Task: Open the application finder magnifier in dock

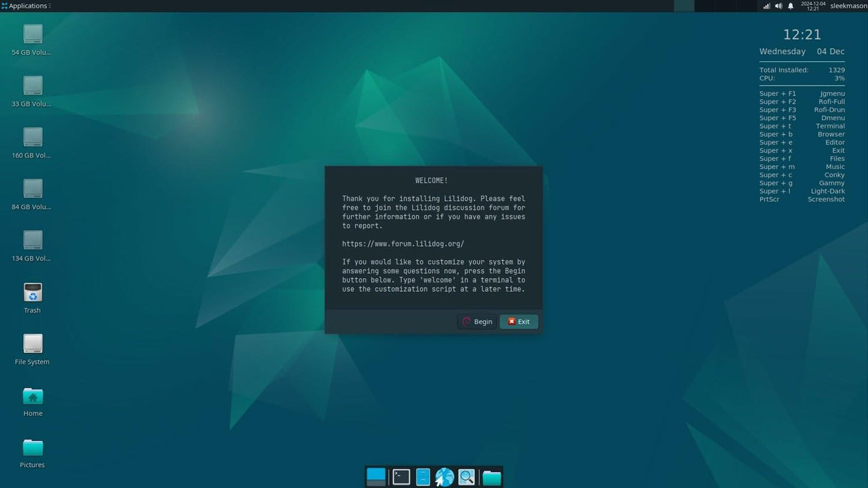Action: (466, 477)
